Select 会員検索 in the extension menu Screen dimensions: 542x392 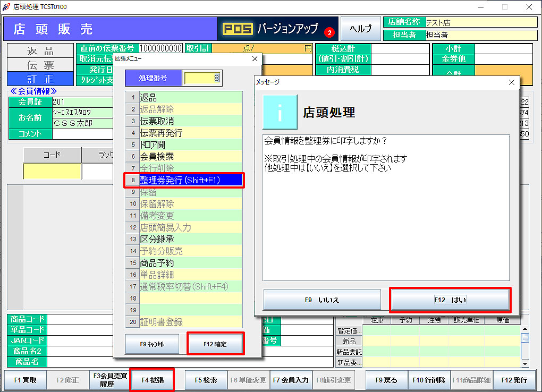[183, 157]
